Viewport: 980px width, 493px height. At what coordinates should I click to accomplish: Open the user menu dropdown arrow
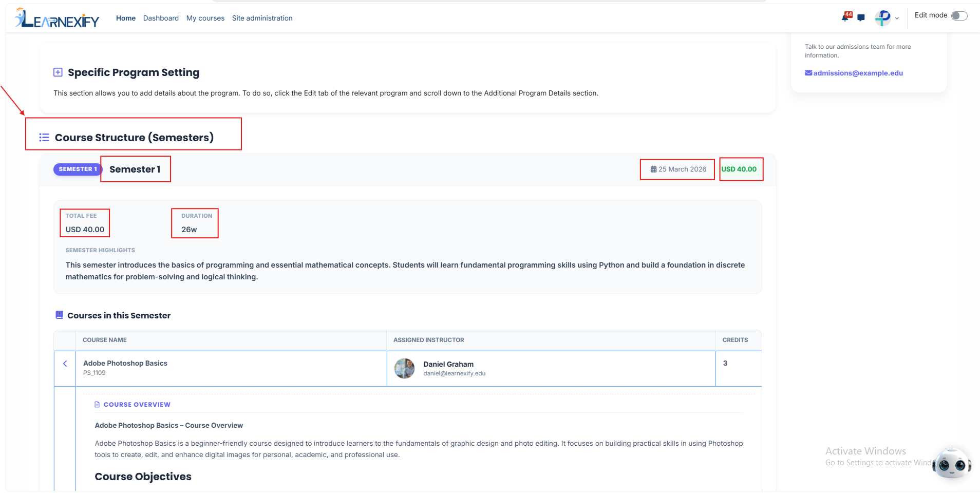click(897, 18)
